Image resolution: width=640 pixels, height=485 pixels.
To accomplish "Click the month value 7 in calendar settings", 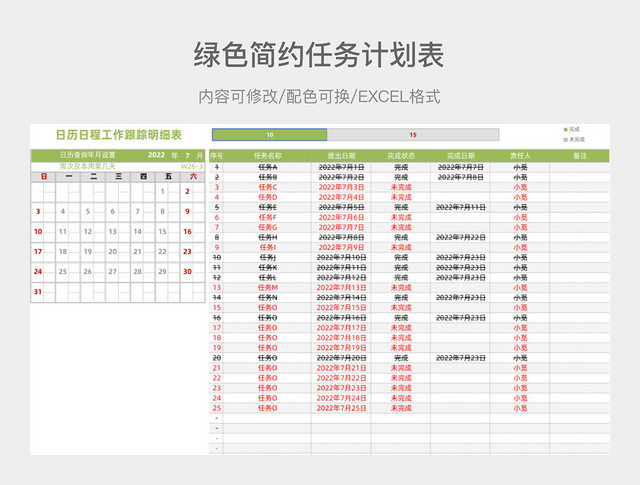I will click(x=187, y=156).
